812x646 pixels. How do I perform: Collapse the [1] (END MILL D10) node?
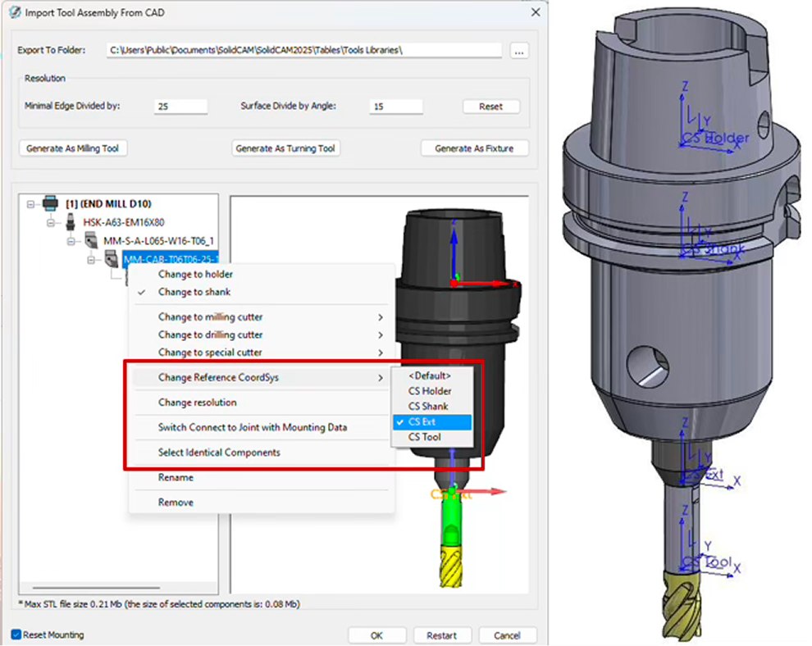tap(30, 204)
